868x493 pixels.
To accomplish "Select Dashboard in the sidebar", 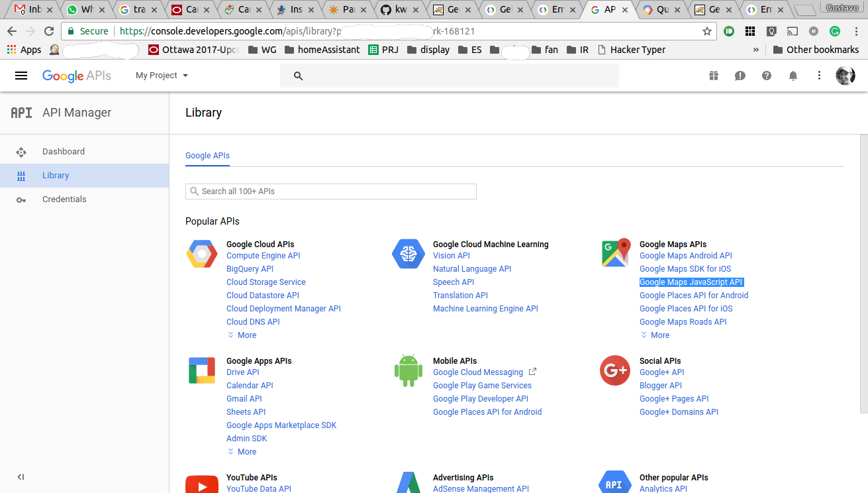I will tap(84, 152).
